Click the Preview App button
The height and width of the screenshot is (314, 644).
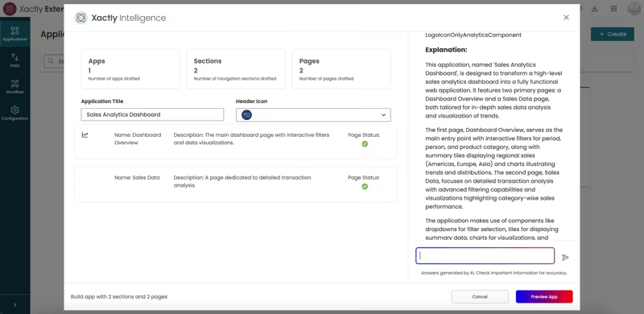pyautogui.click(x=544, y=297)
